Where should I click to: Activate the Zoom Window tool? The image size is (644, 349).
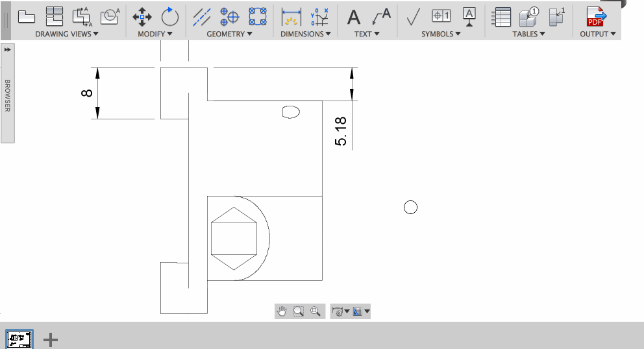(x=299, y=311)
